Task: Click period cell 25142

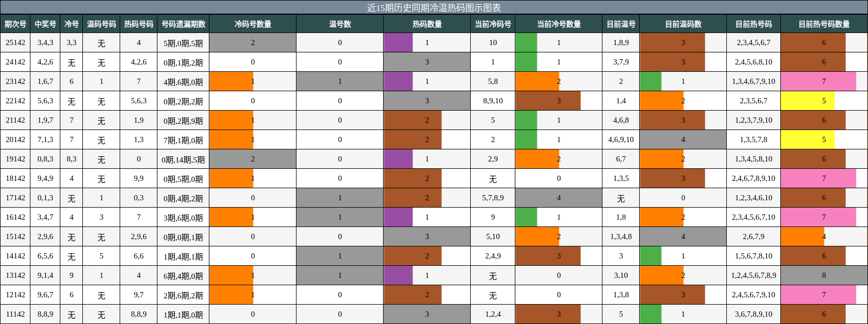Action: coord(15,42)
